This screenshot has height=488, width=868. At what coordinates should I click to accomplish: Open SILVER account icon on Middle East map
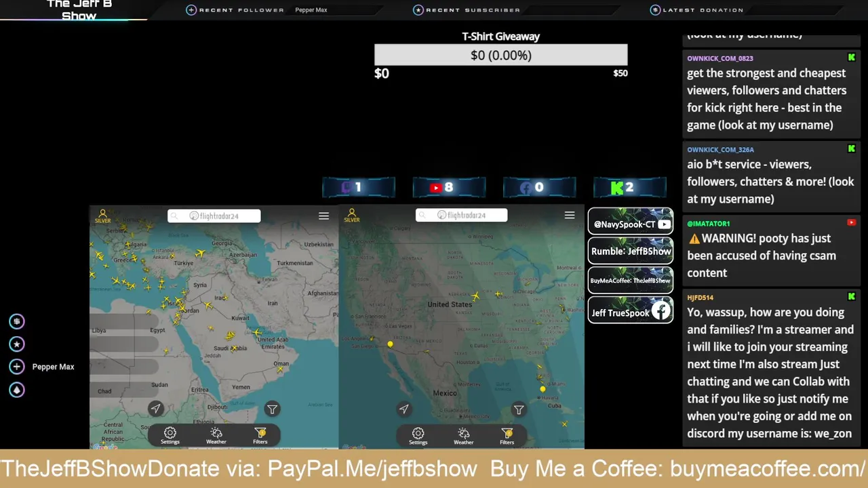102,216
